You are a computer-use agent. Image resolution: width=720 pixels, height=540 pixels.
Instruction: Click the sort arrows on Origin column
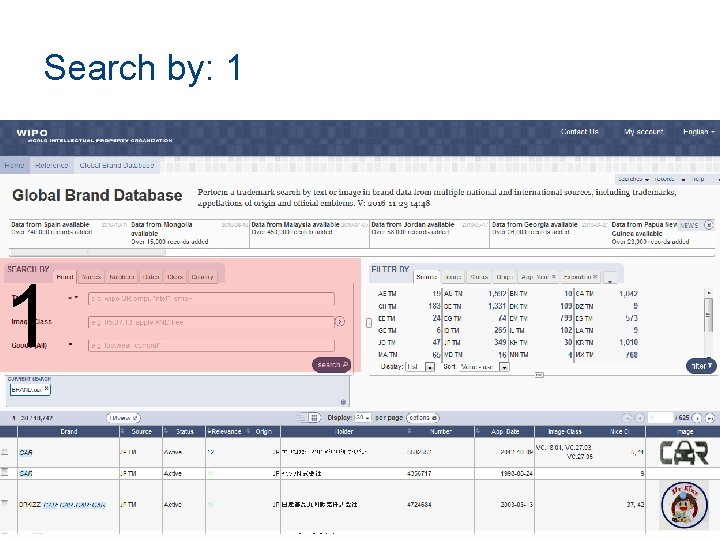pos(248,432)
